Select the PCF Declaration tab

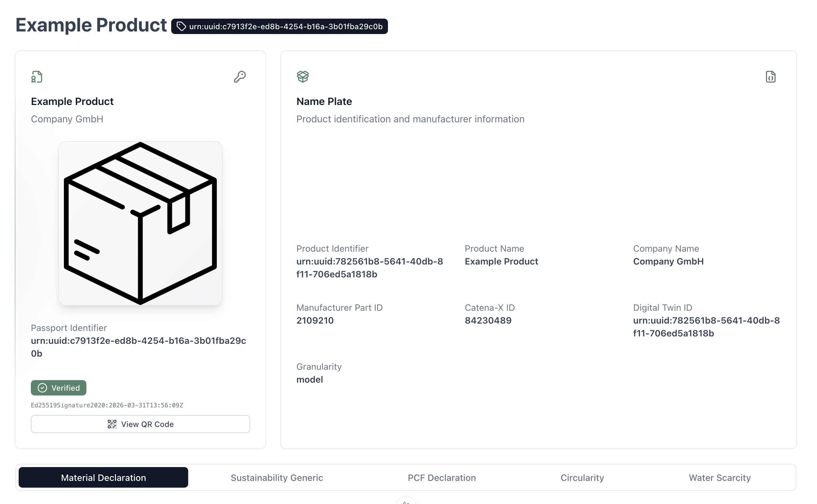pos(442,477)
